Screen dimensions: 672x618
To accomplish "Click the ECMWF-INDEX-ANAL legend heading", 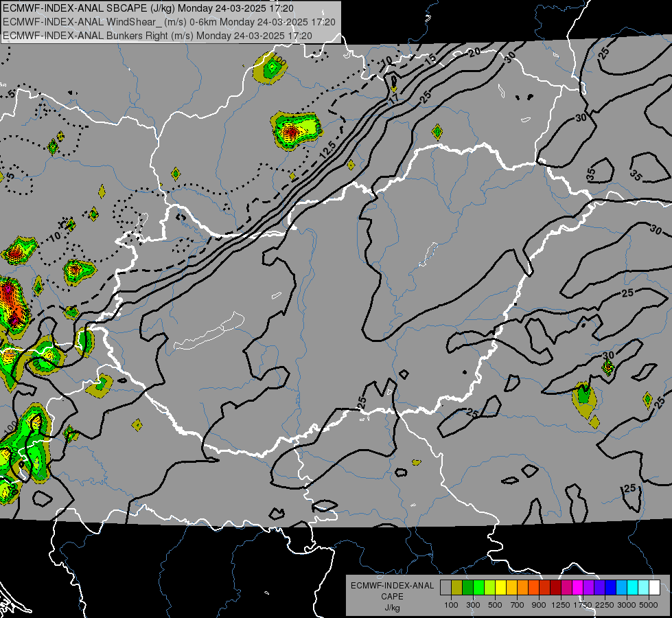I will point(392,586).
